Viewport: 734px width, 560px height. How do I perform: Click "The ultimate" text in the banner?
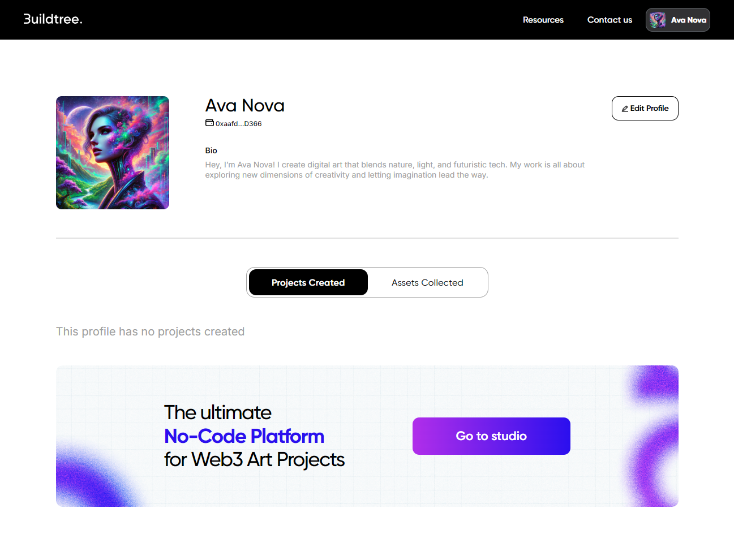(217, 412)
